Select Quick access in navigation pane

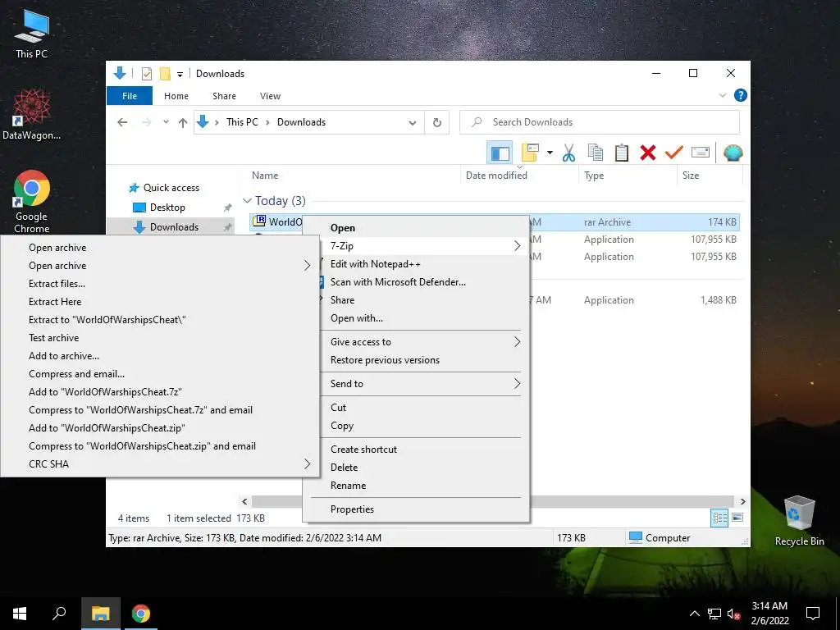coord(171,188)
